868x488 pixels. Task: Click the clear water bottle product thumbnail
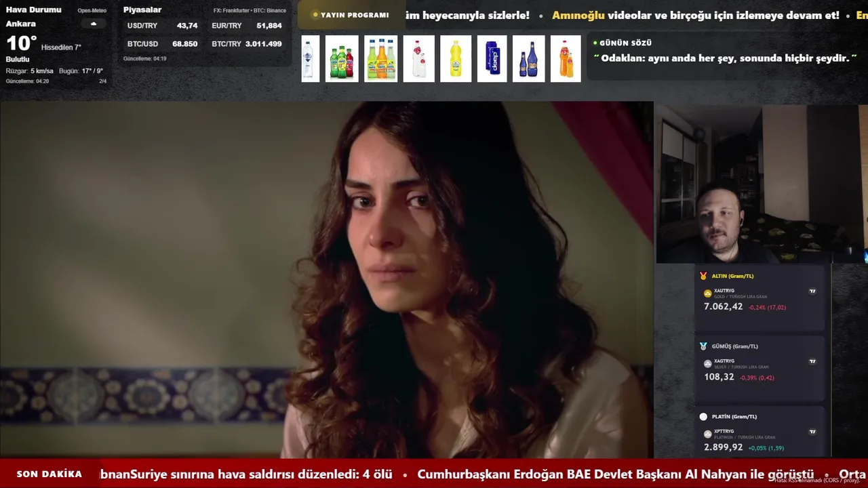click(310, 59)
